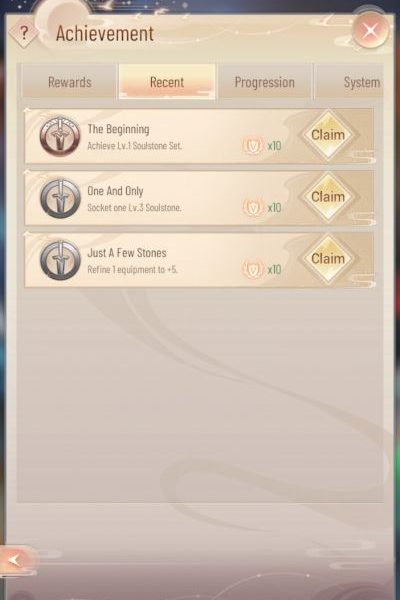Select 'Socket one Lv.3 Soulstone' description

(134, 208)
